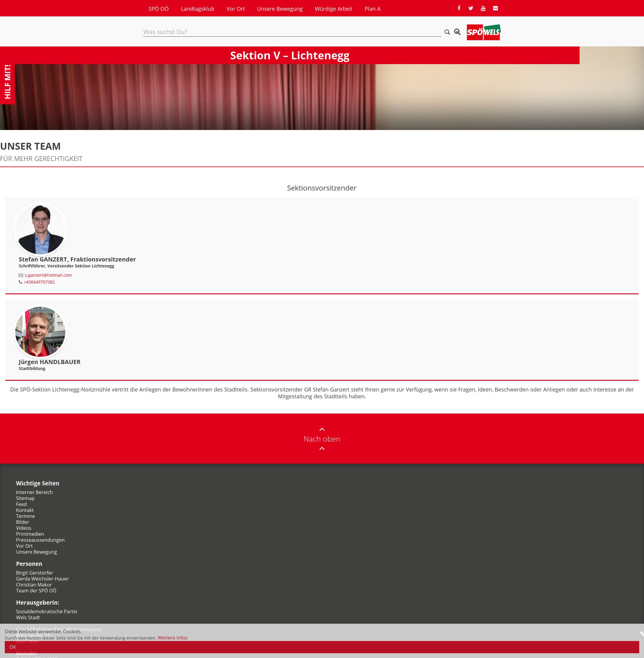
Task: Open Termine footer link
Action: [25, 516]
